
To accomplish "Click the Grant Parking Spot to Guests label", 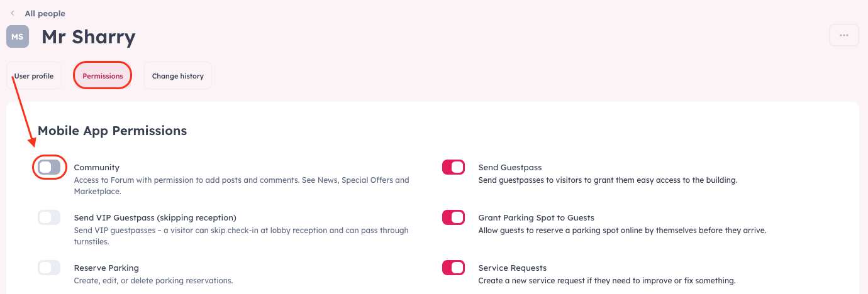I will (x=537, y=218).
